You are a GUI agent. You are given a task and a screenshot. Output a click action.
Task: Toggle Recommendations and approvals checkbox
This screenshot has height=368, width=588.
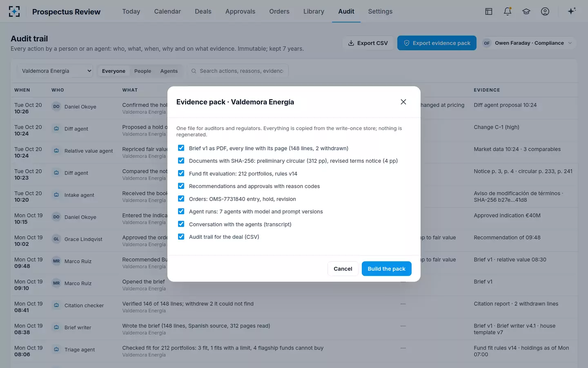tap(181, 186)
